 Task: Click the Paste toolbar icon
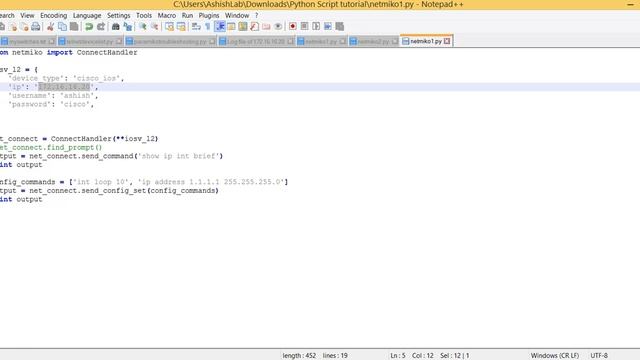(x=74, y=27)
